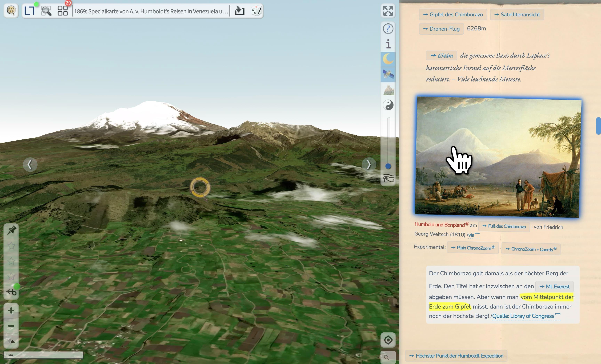Screen dimensions: 601x364
Task: Toggle the yin-yang contrast icon
Action: click(388, 105)
